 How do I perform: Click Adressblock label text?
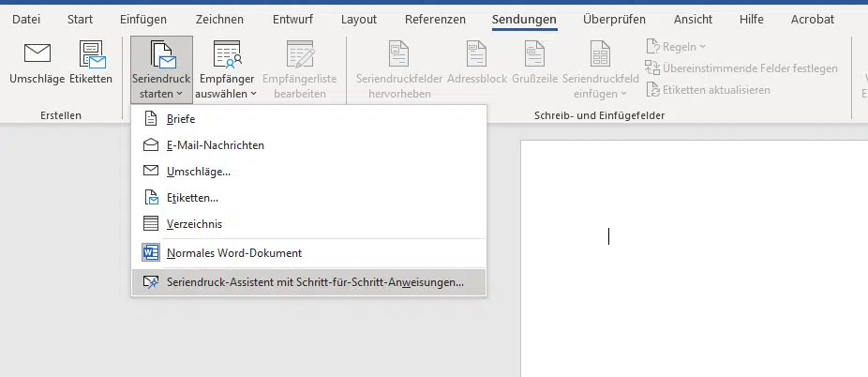pos(477,79)
